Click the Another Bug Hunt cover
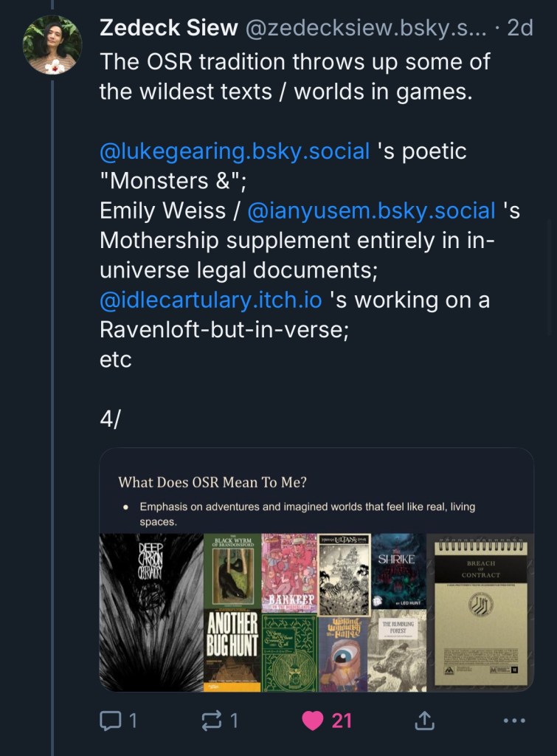 click(x=232, y=651)
